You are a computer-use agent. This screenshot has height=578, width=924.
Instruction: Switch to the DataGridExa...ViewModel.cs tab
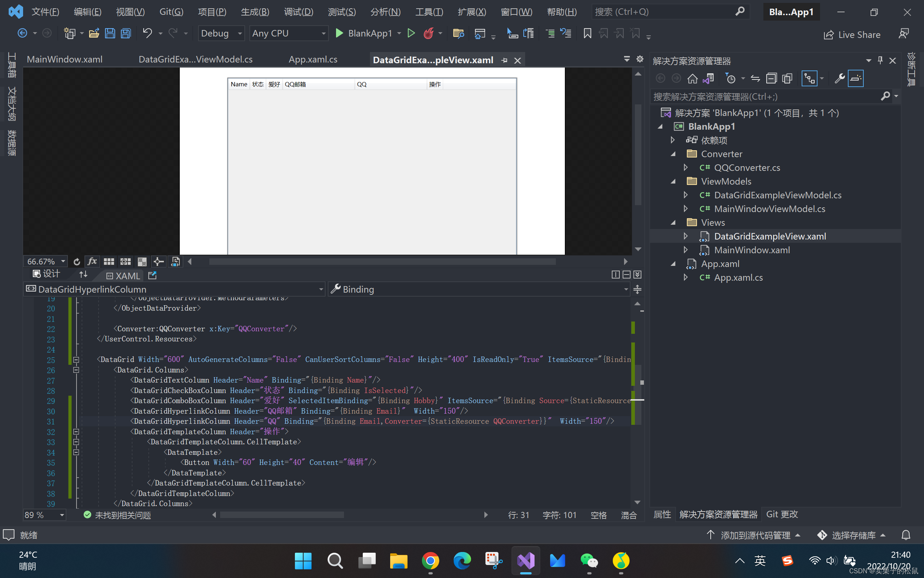pos(196,60)
